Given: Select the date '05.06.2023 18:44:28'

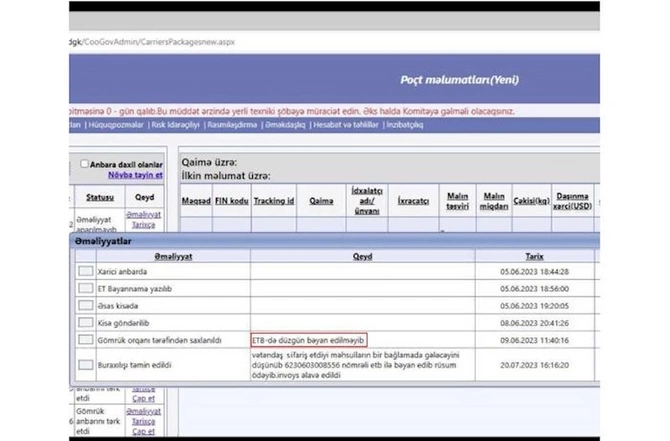Looking at the screenshot, I should tap(535, 272).
